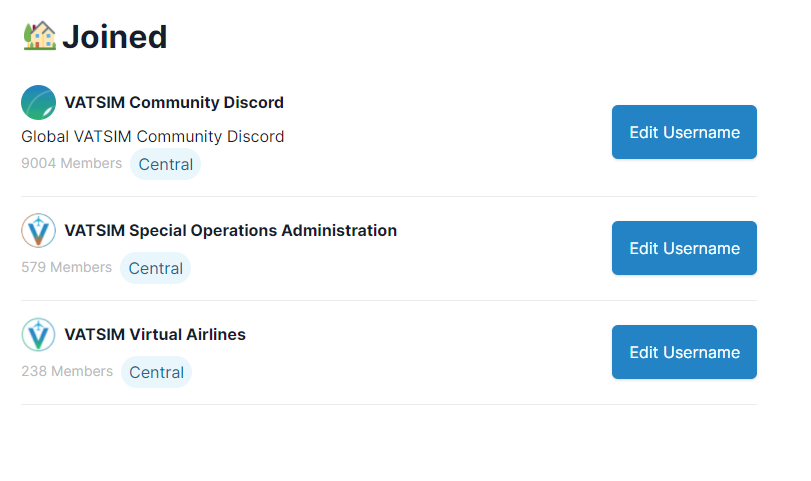This screenshot has height=481, width=811.
Task: Click the Special Operations Administration server logo
Action: click(x=38, y=230)
